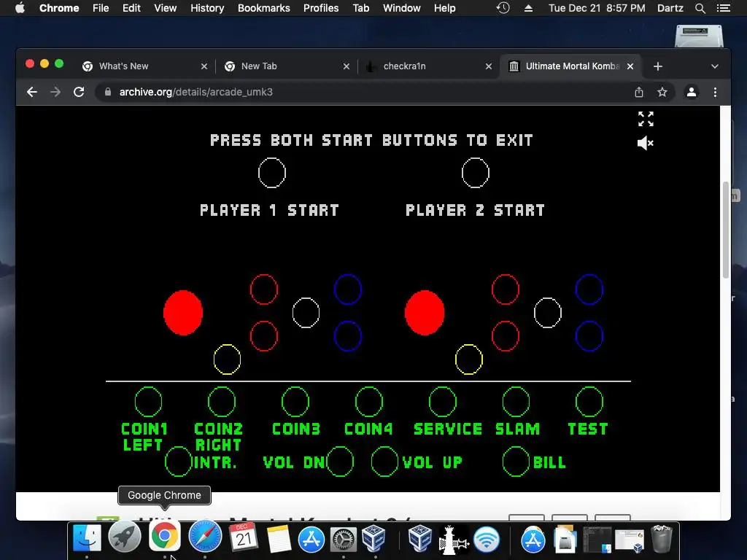This screenshot has height=560, width=747.
Task: Open the Wi-Fi app icon in Dock
Action: pos(487,540)
